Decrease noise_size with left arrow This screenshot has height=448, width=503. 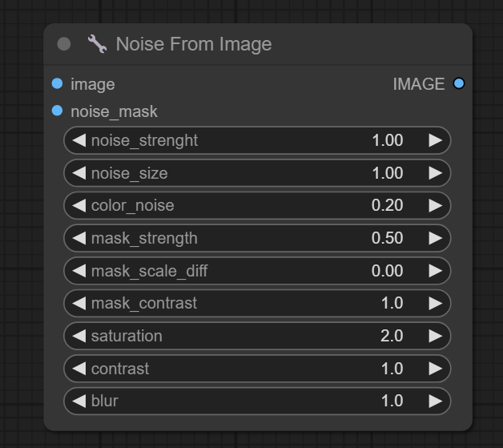coord(78,173)
